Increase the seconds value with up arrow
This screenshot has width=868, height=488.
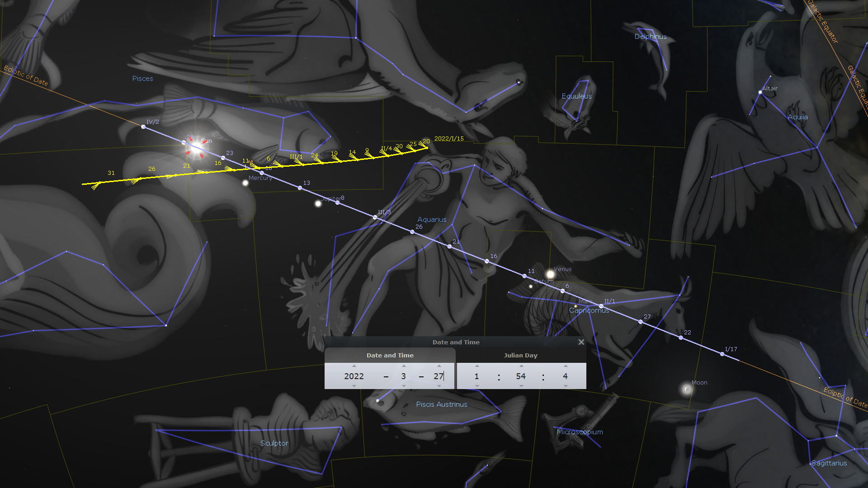pyautogui.click(x=566, y=366)
